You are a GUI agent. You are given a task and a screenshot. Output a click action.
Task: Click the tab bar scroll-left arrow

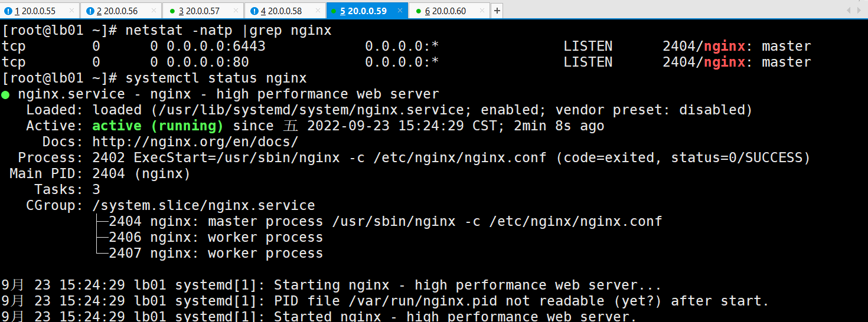click(849, 11)
